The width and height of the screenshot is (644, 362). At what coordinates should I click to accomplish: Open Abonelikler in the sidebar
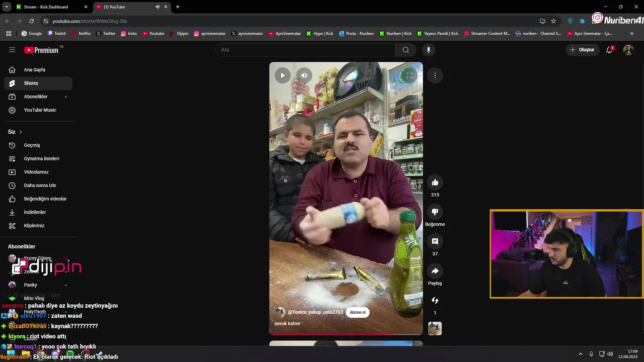pos(38,97)
